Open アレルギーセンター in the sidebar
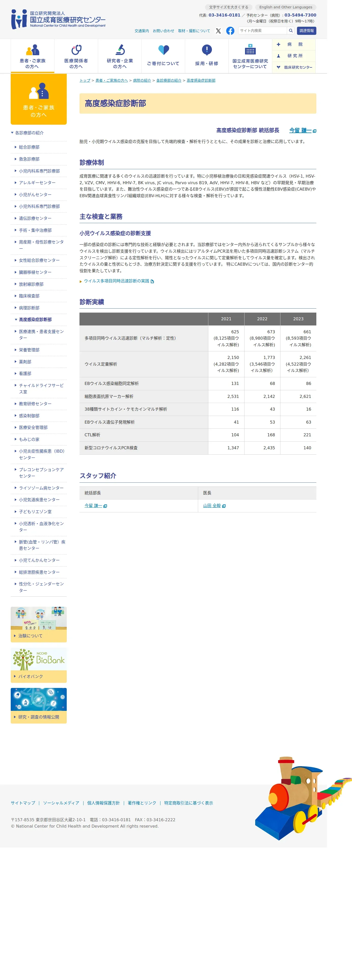Screen dimensions: 352x980 [37, 183]
